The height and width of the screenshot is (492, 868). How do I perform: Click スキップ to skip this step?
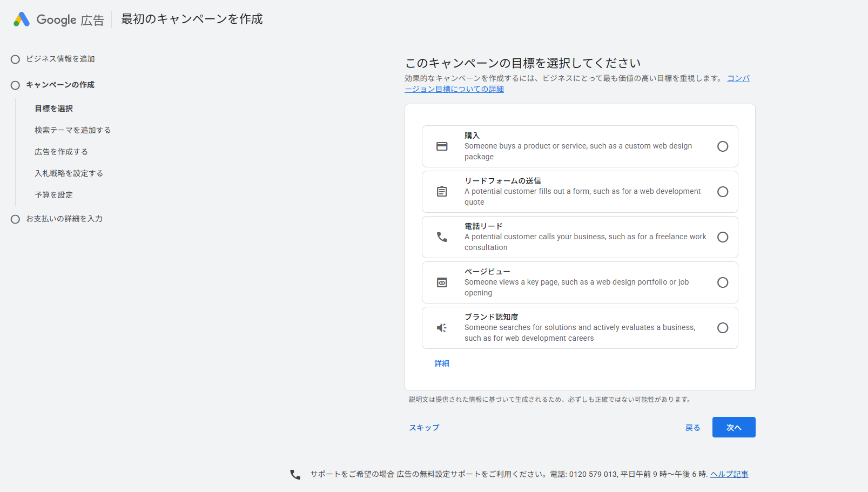[424, 427]
